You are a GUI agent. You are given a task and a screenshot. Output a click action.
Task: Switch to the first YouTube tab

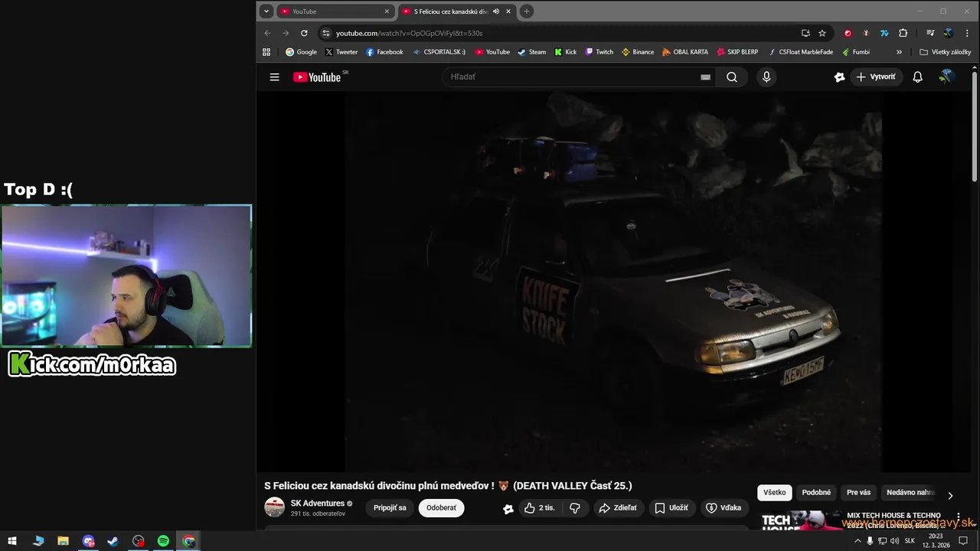click(x=335, y=11)
